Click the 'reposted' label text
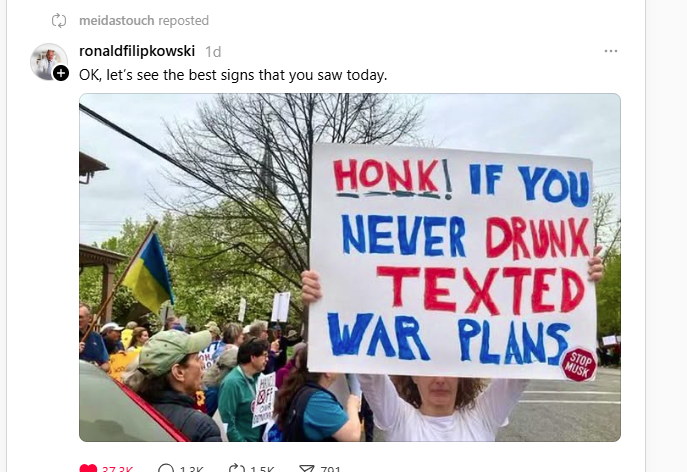Screen dimensions: 687x472 (x=183, y=21)
